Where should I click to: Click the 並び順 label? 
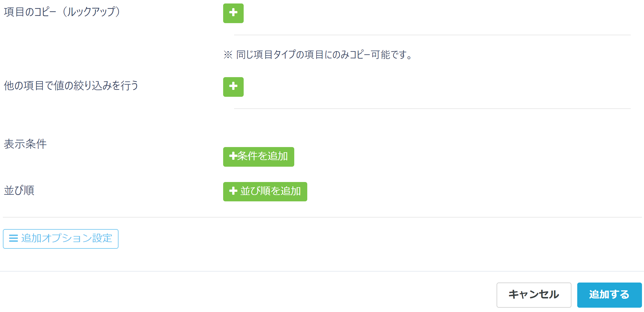19,190
